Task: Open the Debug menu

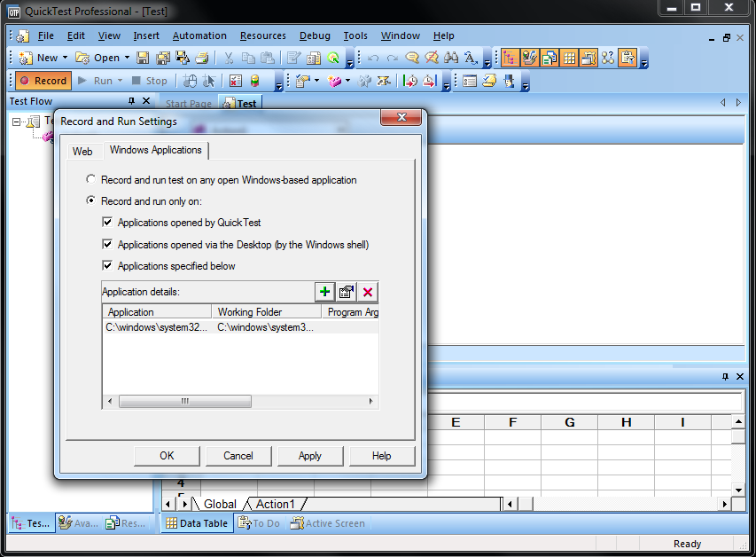Action: (x=315, y=35)
